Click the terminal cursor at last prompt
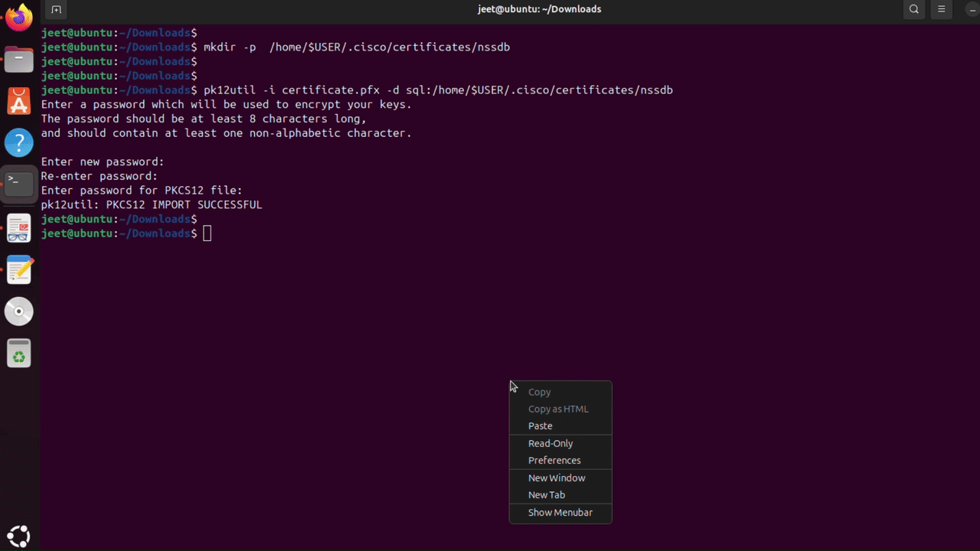 (x=207, y=233)
